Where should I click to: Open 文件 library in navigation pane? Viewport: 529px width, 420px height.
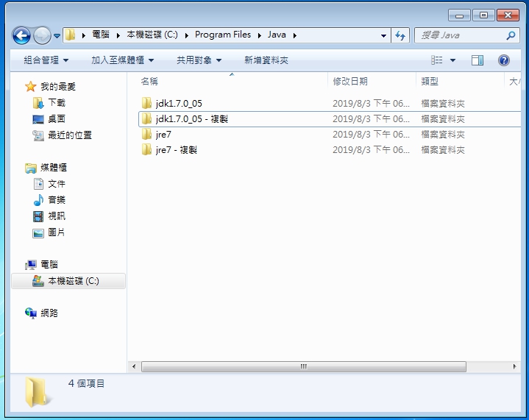[x=57, y=183]
